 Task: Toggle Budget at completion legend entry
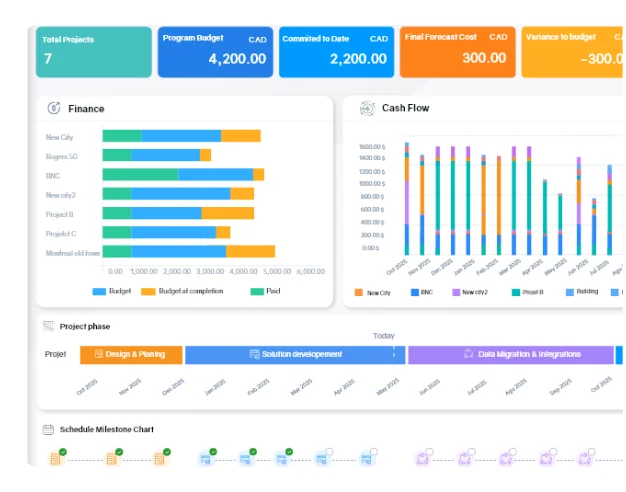pos(182,291)
